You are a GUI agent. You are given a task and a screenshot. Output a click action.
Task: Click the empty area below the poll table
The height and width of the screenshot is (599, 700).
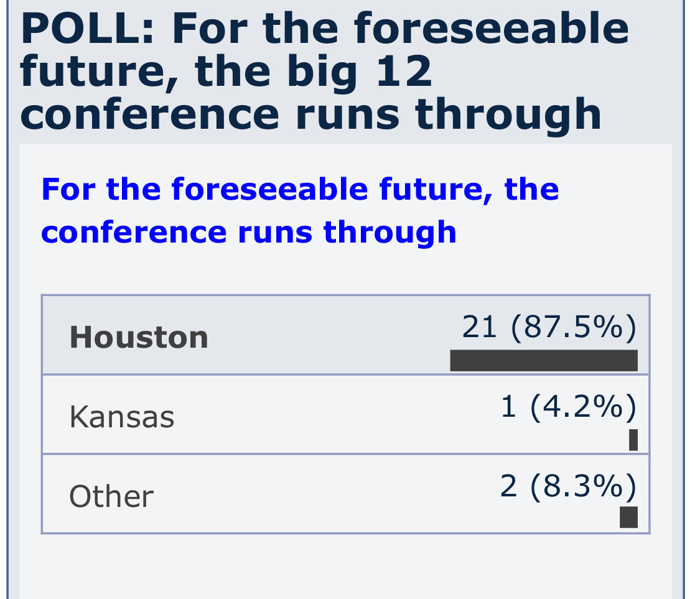tap(345, 566)
